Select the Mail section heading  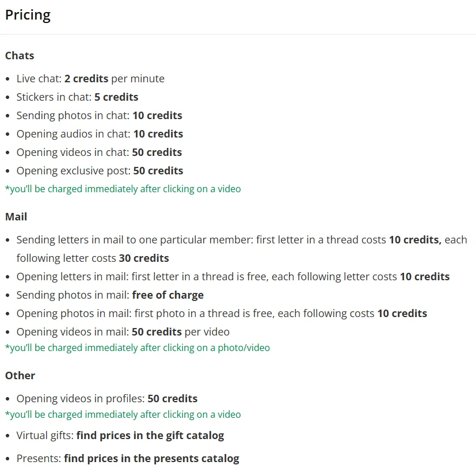pyautogui.click(x=16, y=217)
